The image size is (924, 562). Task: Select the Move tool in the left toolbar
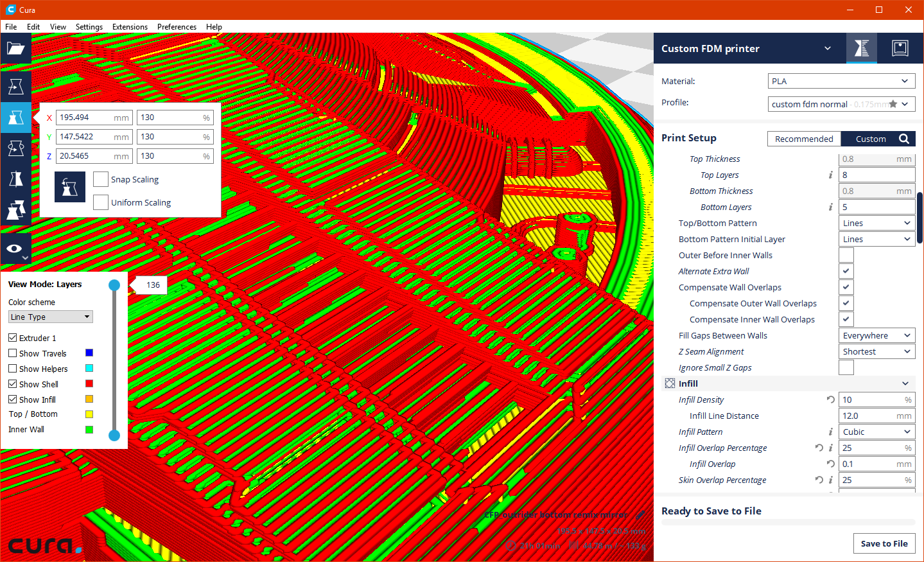[x=16, y=87]
